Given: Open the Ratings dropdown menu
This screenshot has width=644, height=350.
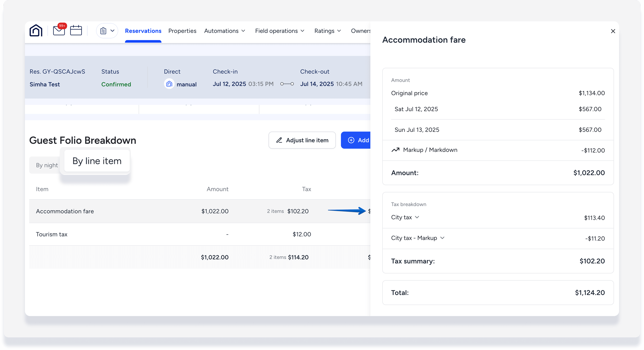Looking at the screenshot, I should [x=327, y=31].
